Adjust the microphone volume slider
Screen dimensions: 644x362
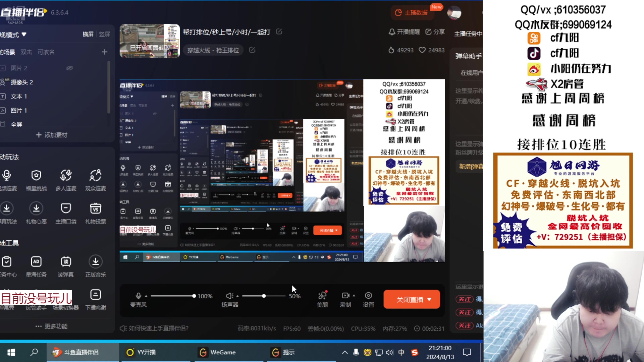coord(172,296)
